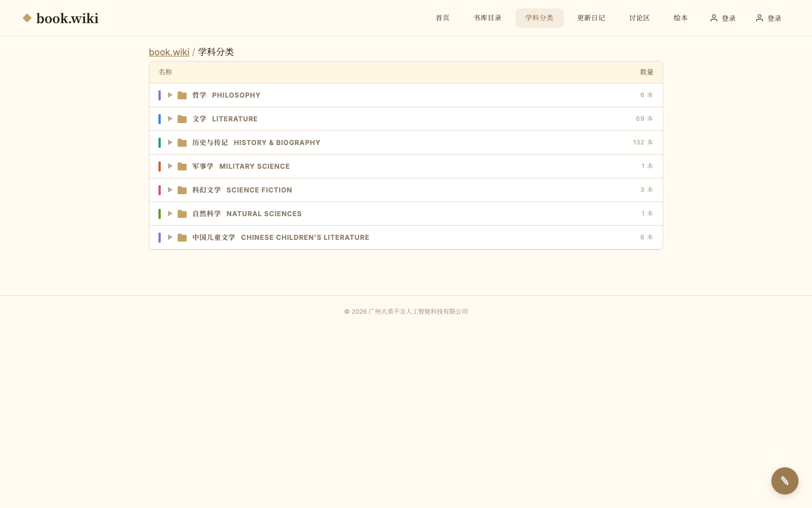Expand the Science Fiction category arrow
This screenshot has width=812, height=508.
[170, 190]
